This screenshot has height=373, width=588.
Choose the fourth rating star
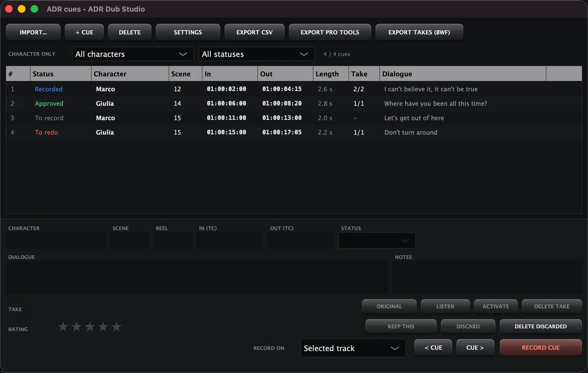[x=103, y=326]
